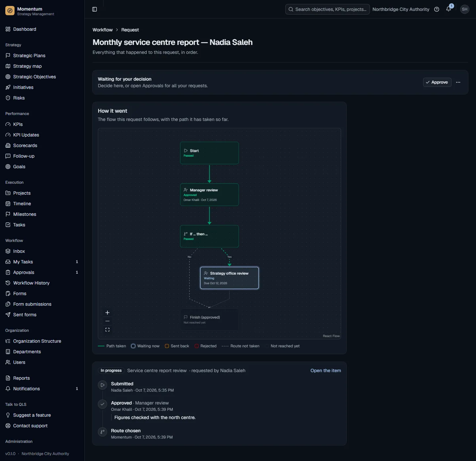Go to Workflow breadcrumb
Viewport: 476px width, 461px height.
102,30
